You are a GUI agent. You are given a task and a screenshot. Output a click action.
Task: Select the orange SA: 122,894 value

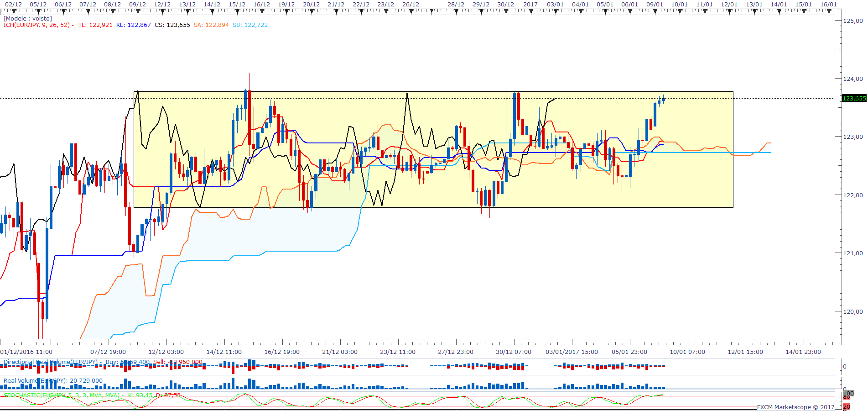pos(211,25)
